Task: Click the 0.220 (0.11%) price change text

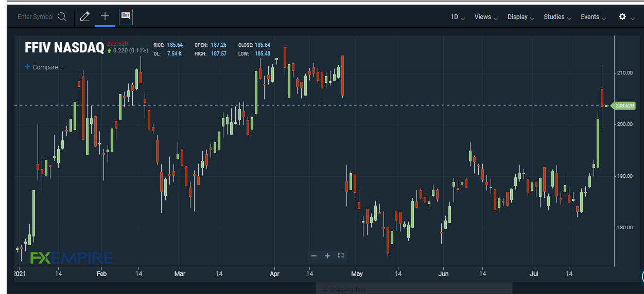Action: [131, 50]
